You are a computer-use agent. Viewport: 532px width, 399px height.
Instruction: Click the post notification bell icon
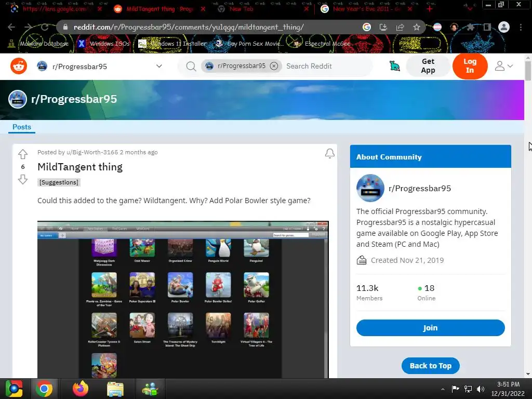click(330, 153)
